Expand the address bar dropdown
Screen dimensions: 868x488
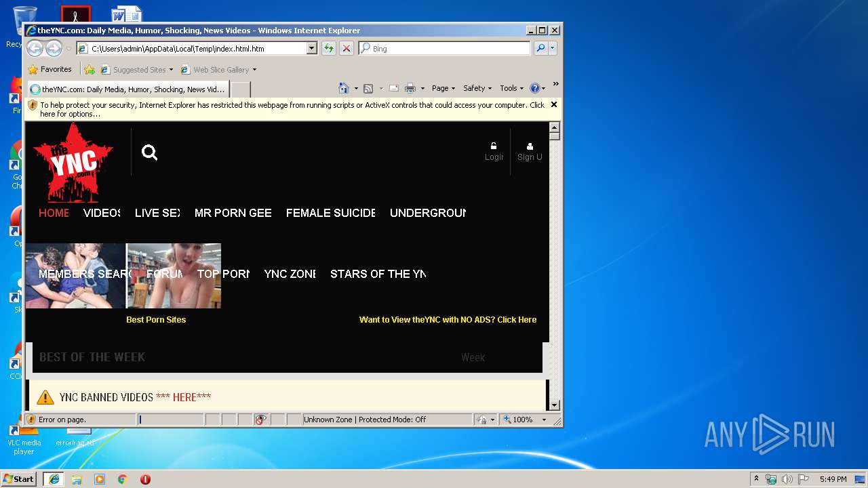(x=312, y=48)
